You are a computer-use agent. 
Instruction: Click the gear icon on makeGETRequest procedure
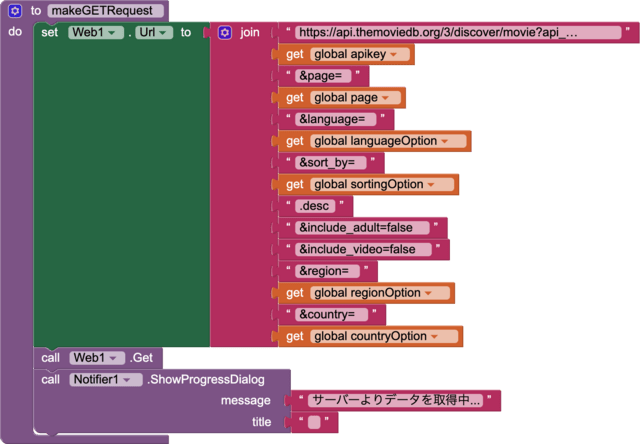(15, 11)
